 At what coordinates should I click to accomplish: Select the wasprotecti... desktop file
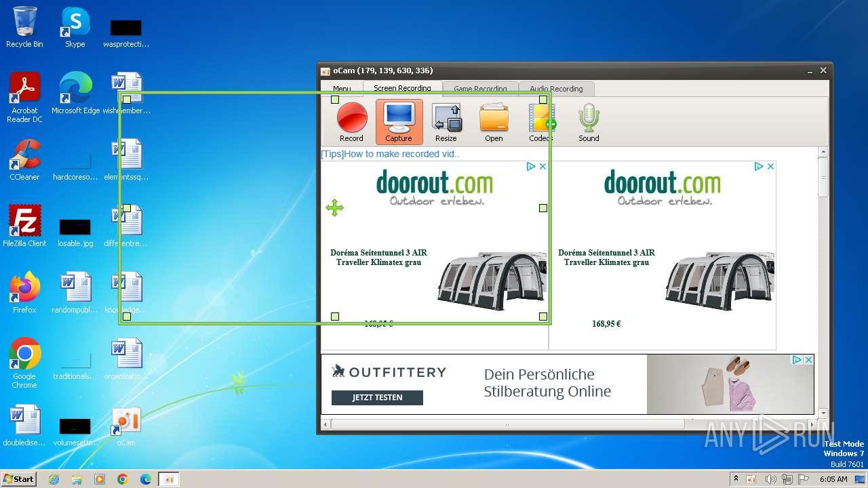click(x=125, y=33)
